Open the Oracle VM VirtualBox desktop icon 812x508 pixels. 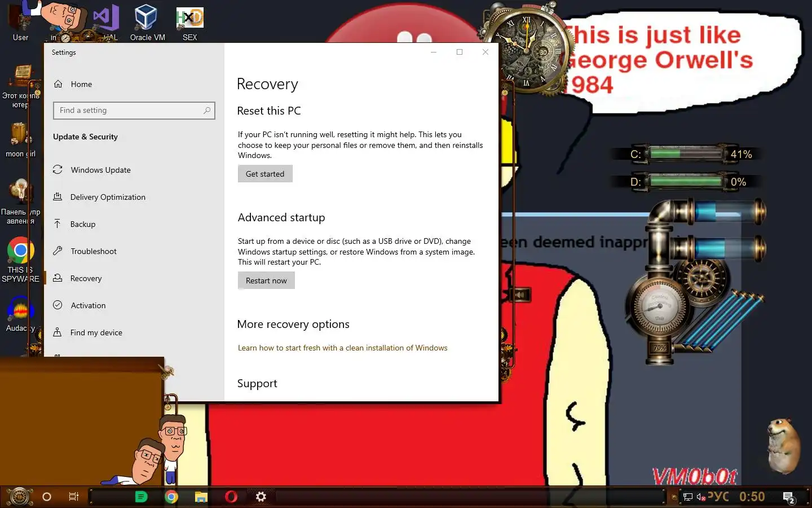(x=147, y=23)
